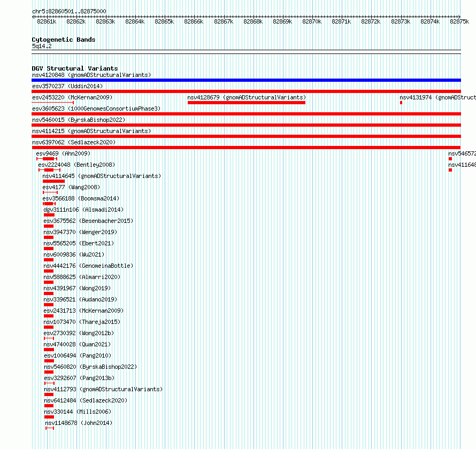476x449 pixels.
Task: Click nsv4112793 (gnomADStructuralVariants) label
Action: pos(103,389)
